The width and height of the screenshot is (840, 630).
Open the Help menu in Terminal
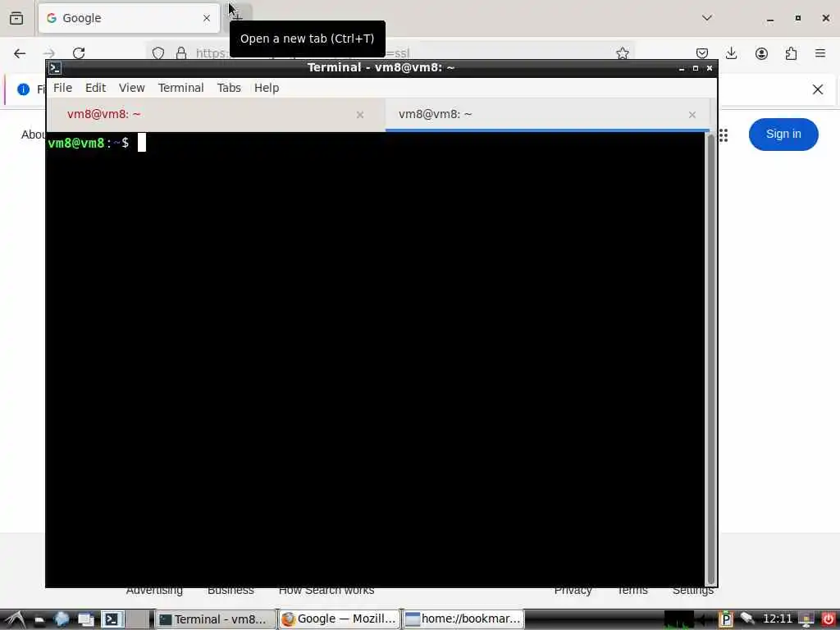click(267, 88)
